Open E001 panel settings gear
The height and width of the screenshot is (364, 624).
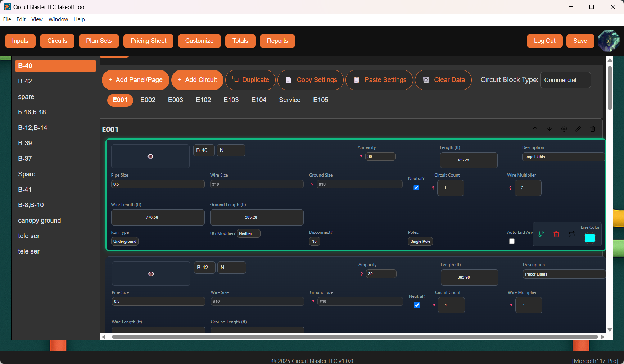(x=564, y=129)
